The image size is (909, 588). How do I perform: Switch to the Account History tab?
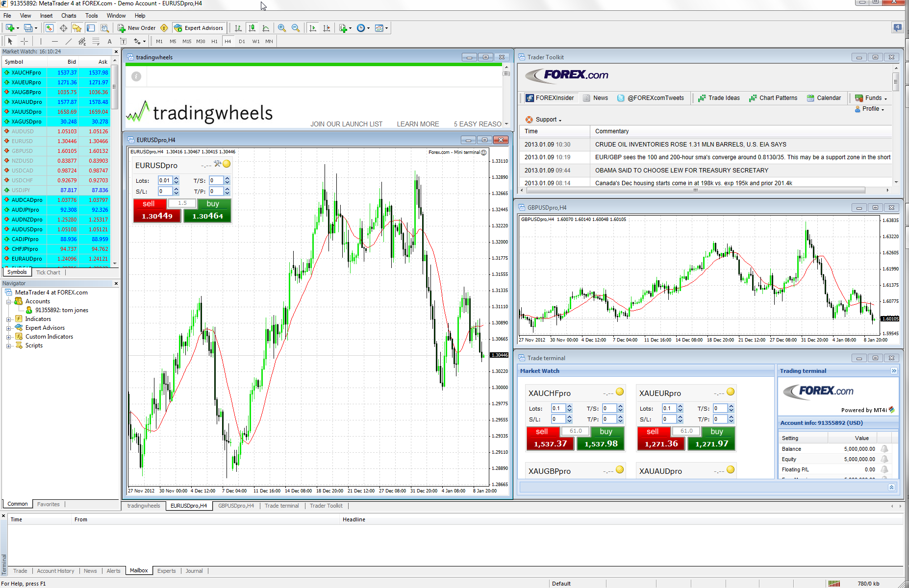click(55, 571)
